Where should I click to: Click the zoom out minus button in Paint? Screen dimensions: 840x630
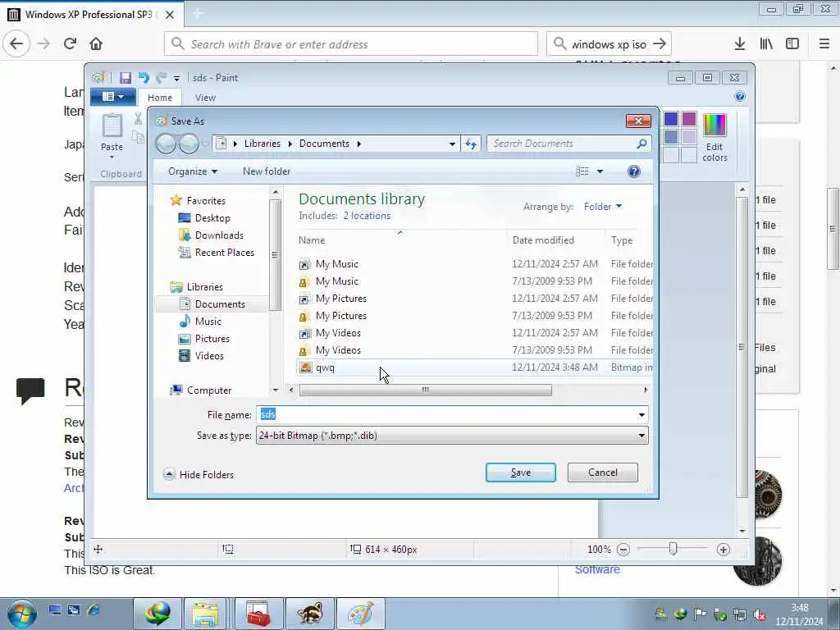[623, 550]
